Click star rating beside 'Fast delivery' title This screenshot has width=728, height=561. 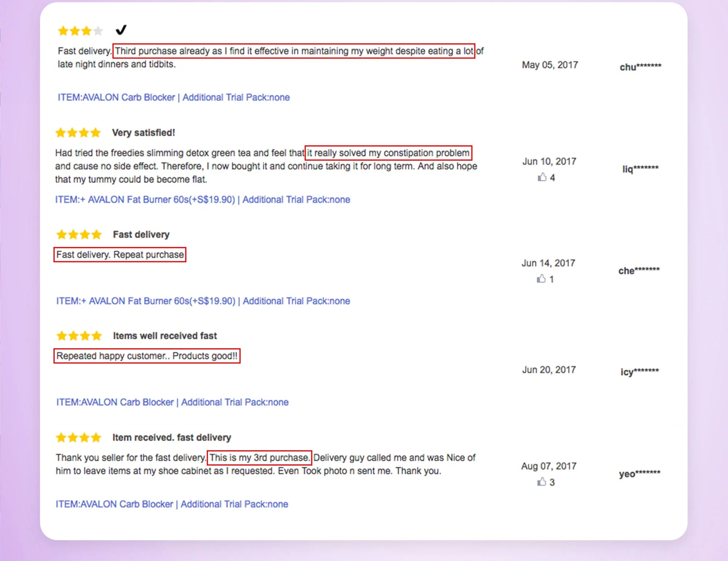[79, 234]
